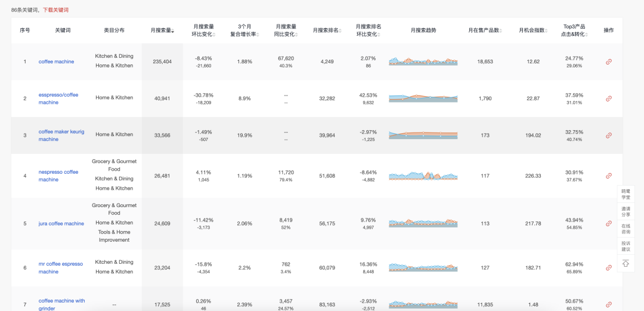The image size is (644, 311).
Task: Open link icon for nespresso coffee machine row
Action: tap(609, 175)
